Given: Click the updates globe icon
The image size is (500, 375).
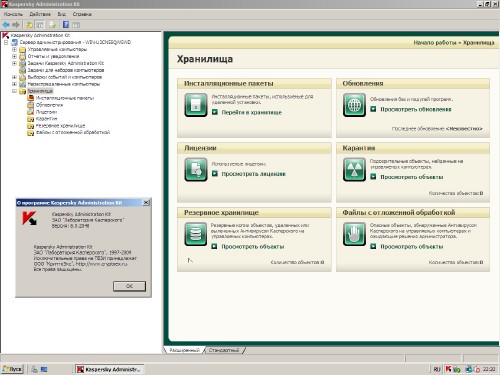Looking at the screenshot, I should (x=354, y=105).
